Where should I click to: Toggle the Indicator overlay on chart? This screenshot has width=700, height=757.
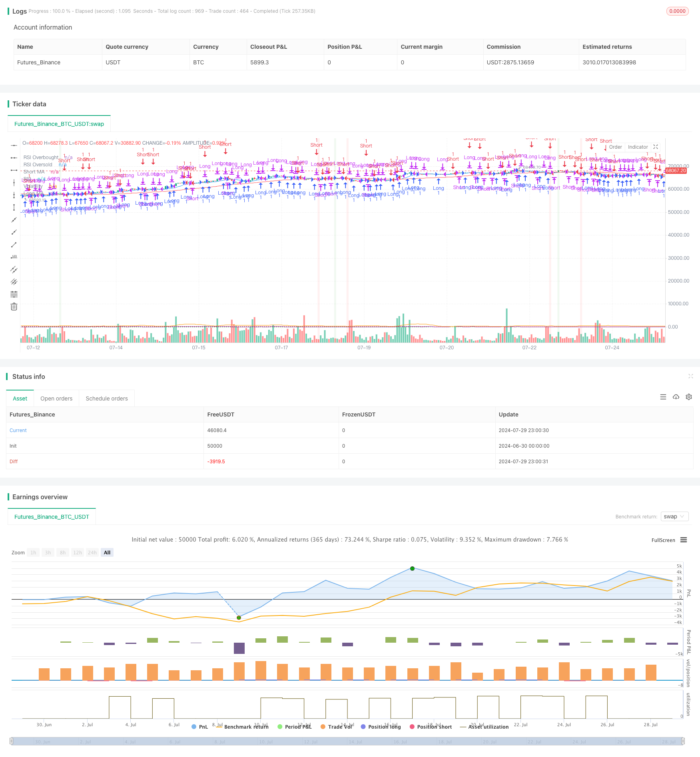click(x=638, y=147)
